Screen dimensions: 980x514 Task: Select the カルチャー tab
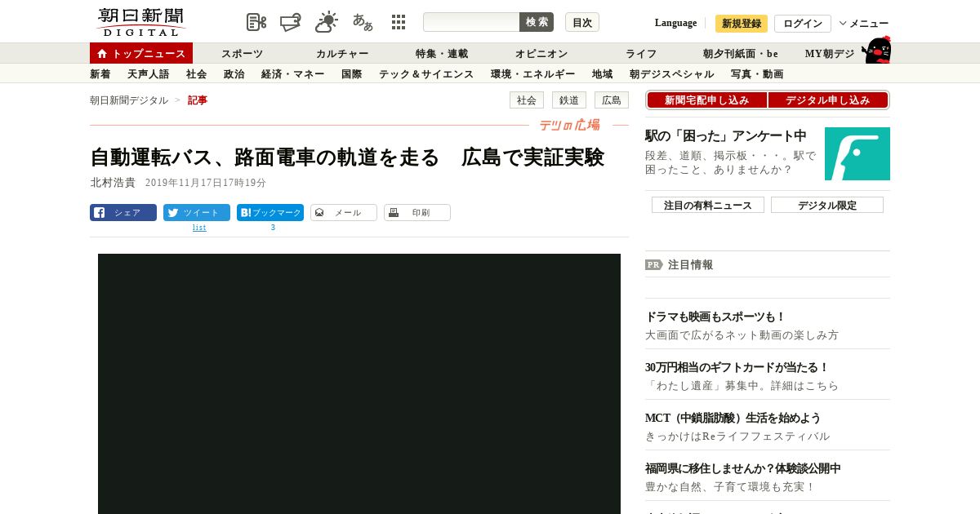pos(342,53)
